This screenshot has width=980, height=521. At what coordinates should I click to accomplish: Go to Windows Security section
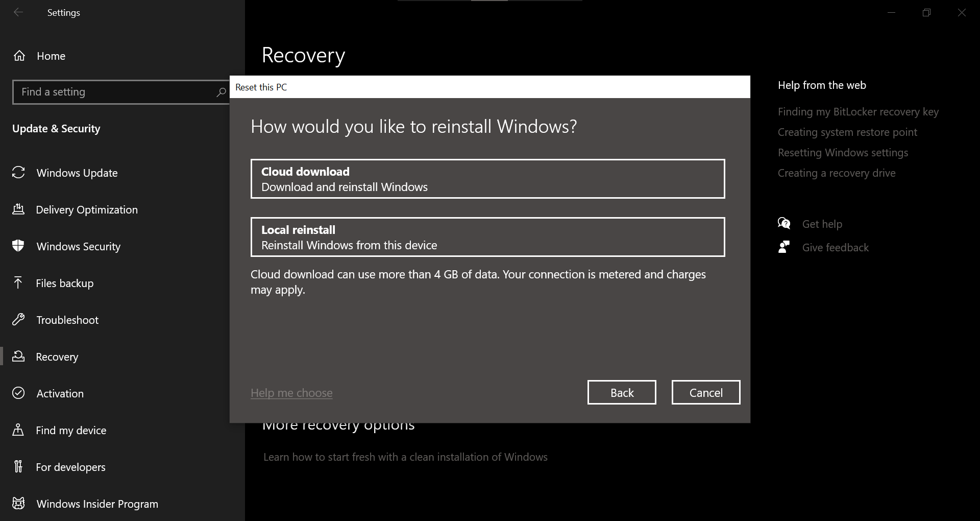tap(79, 246)
